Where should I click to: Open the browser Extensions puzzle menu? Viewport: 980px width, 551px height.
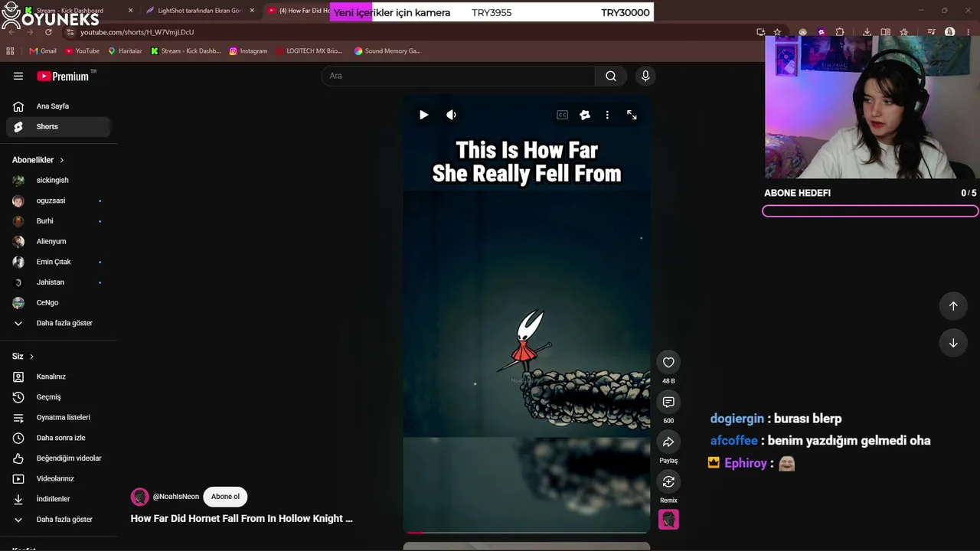pyautogui.click(x=840, y=32)
